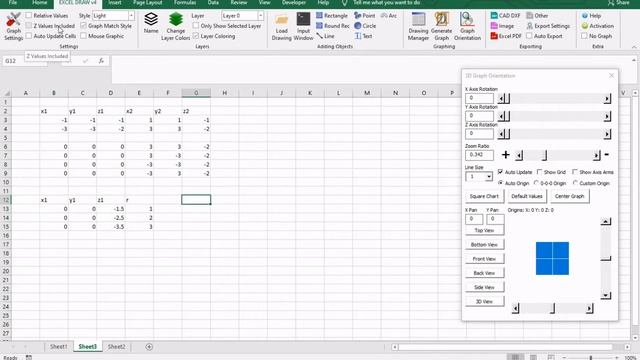Click Load Drawing icon
Screen dimensions: 640x360
click(281, 27)
